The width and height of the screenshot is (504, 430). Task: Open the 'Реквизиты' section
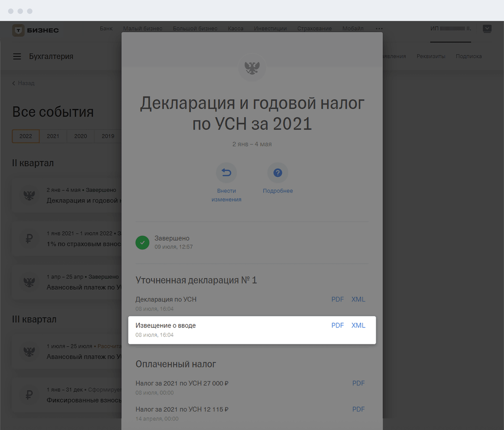click(430, 57)
